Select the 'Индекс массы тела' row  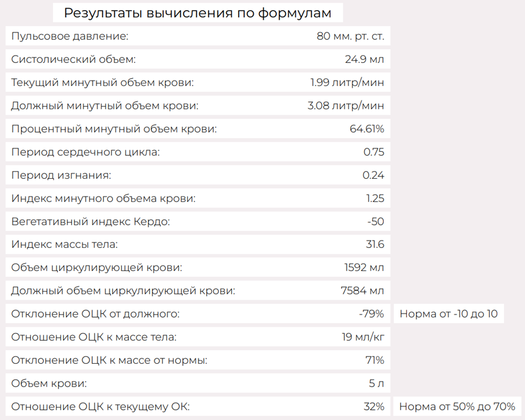tap(198, 245)
